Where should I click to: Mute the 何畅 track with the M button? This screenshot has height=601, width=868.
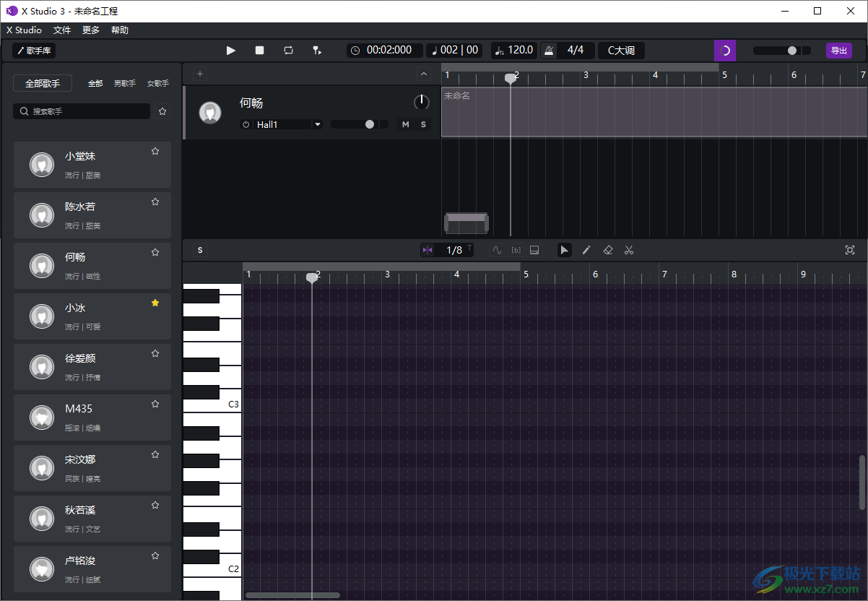(405, 124)
